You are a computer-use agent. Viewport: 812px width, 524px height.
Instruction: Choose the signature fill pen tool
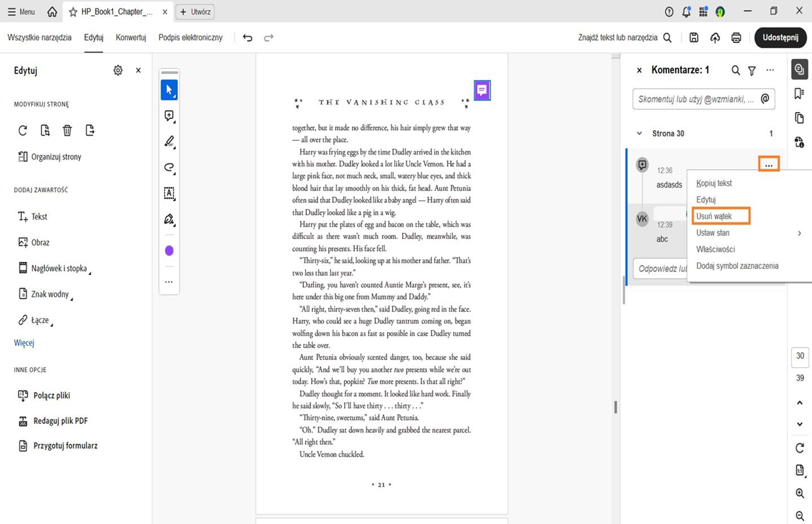169,219
